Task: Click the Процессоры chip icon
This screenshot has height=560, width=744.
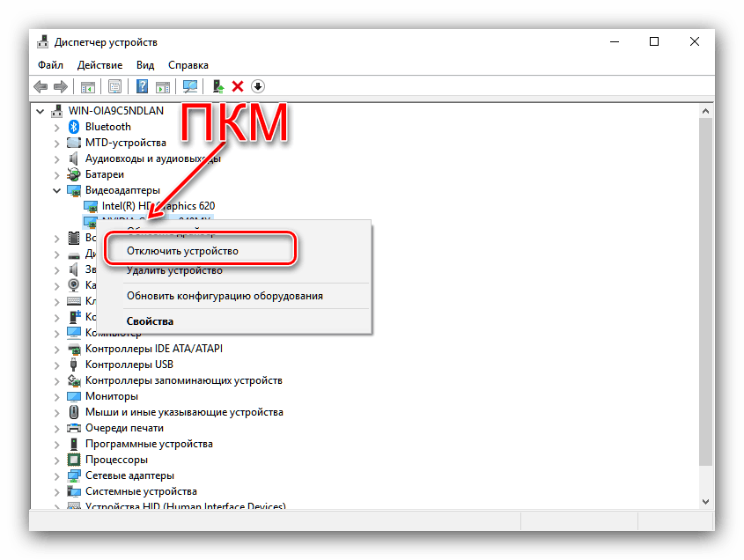Action: [x=74, y=460]
